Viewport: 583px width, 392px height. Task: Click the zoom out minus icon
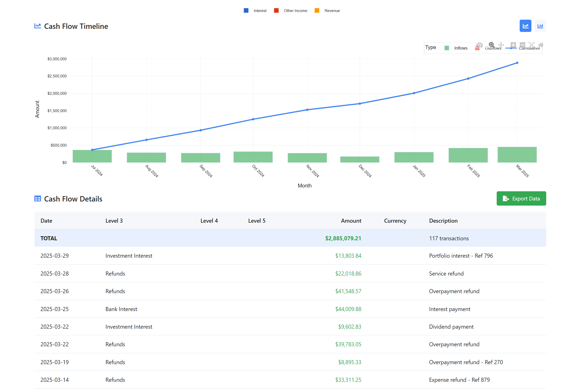click(522, 45)
